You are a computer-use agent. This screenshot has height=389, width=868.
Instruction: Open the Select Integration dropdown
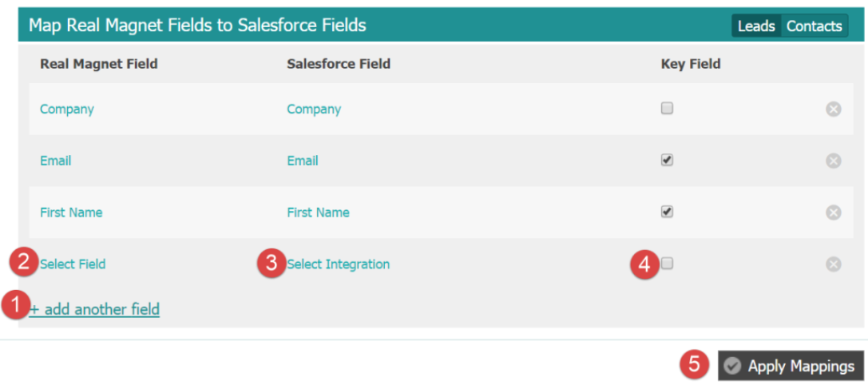coord(339,264)
